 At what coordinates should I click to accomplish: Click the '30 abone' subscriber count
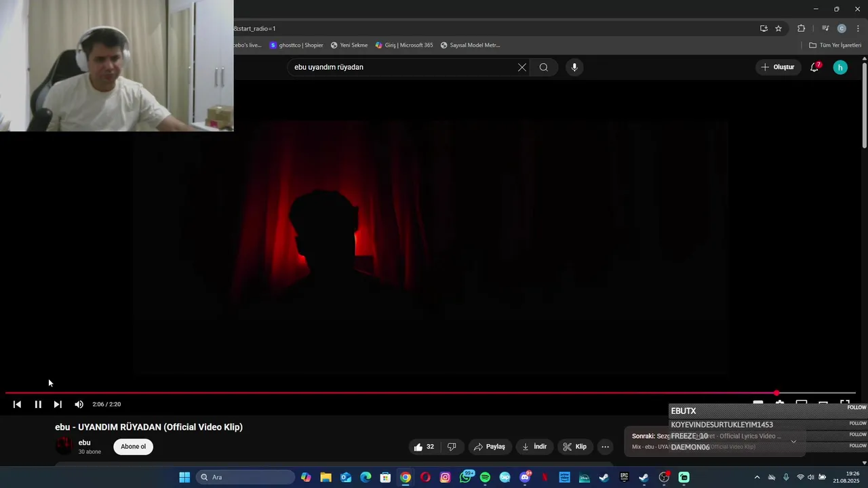click(90, 452)
